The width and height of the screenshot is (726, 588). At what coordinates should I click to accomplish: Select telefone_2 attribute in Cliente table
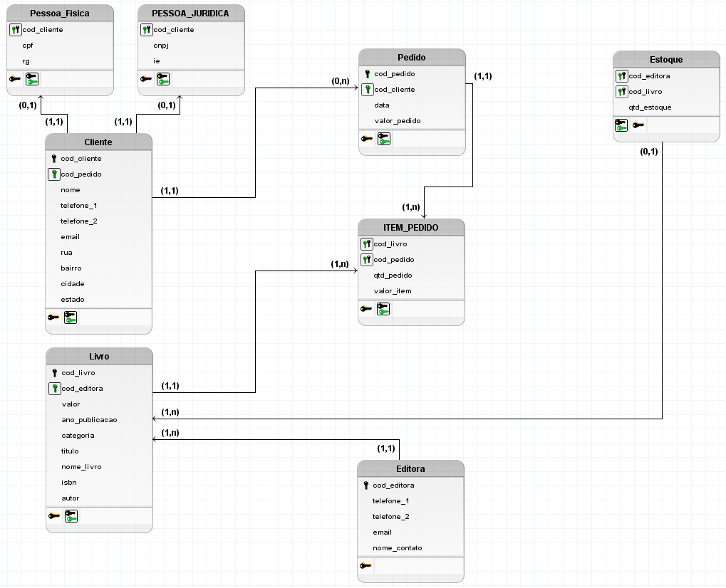tap(78, 221)
